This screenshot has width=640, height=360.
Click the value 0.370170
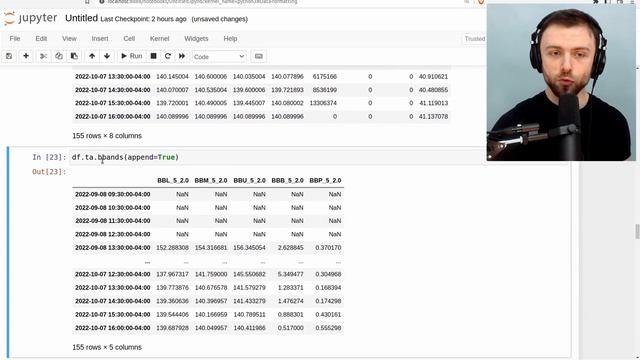(328, 248)
